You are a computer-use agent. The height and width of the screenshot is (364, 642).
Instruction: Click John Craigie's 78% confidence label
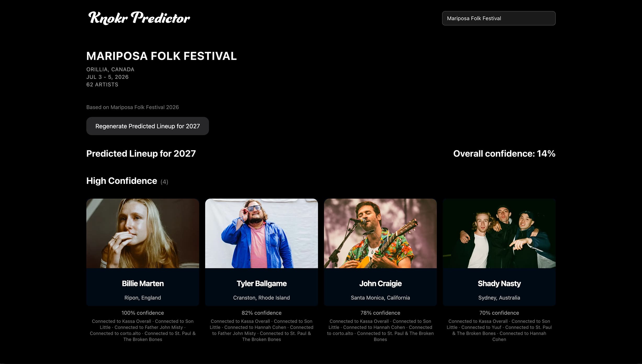coord(380,313)
